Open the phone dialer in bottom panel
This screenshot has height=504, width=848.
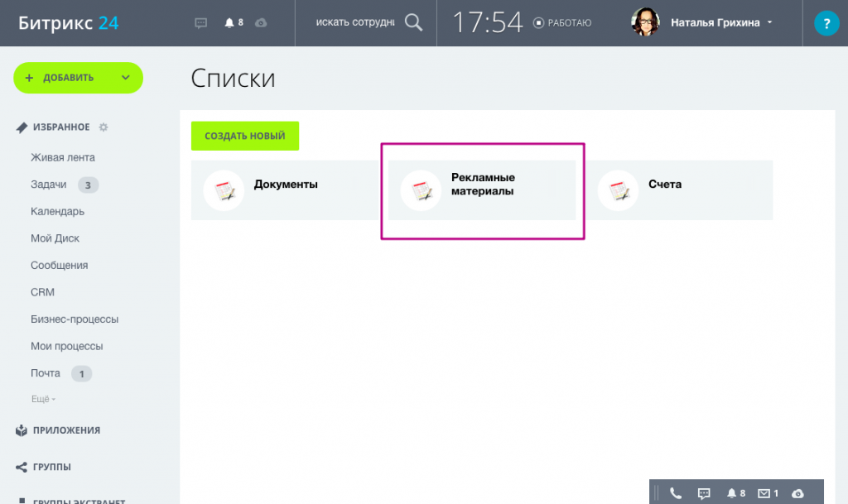coord(676,493)
